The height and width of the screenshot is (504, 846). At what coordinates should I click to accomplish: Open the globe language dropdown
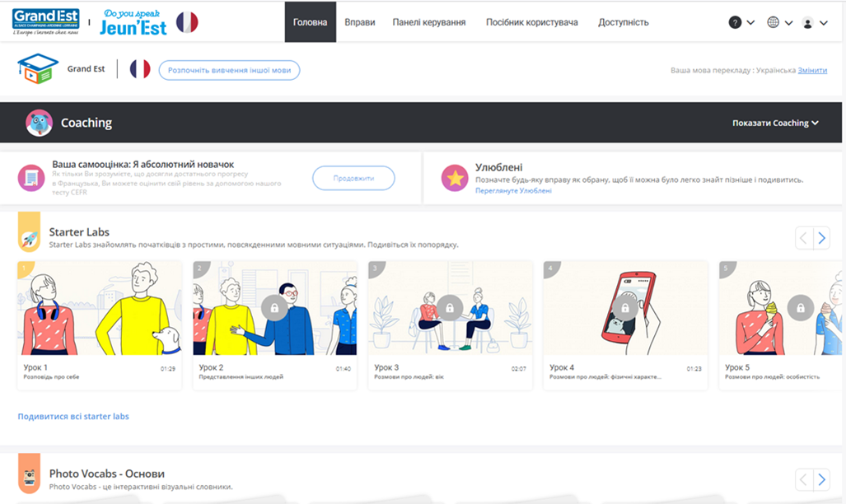(x=779, y=22)
